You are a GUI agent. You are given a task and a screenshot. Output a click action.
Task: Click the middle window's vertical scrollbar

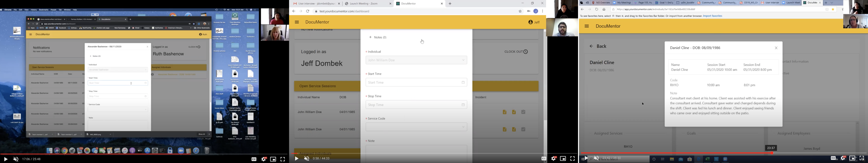pyautogui.click(x=545, y=76)
